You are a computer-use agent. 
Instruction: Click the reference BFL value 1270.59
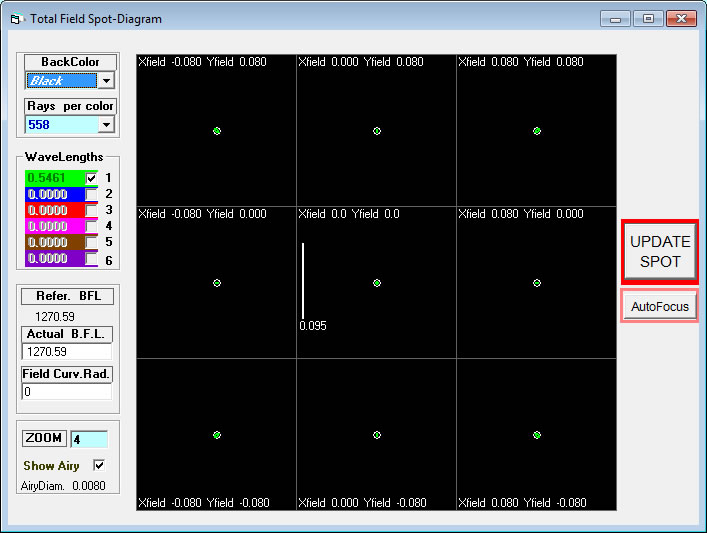coord(55,317)
